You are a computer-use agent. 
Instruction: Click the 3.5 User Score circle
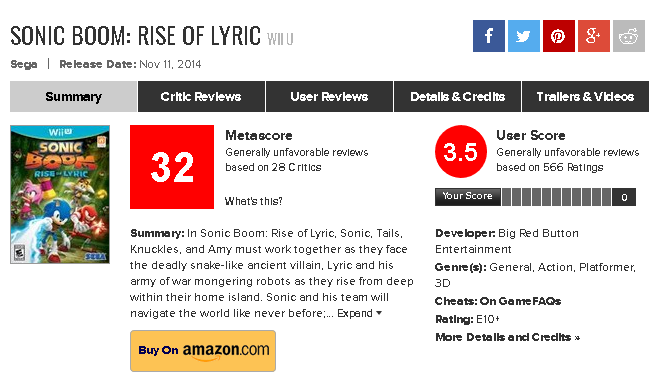[461, 151]
